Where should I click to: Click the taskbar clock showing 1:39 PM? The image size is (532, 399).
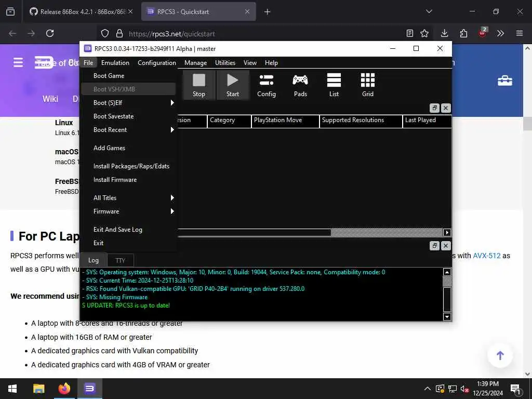(x=487, y=389)
